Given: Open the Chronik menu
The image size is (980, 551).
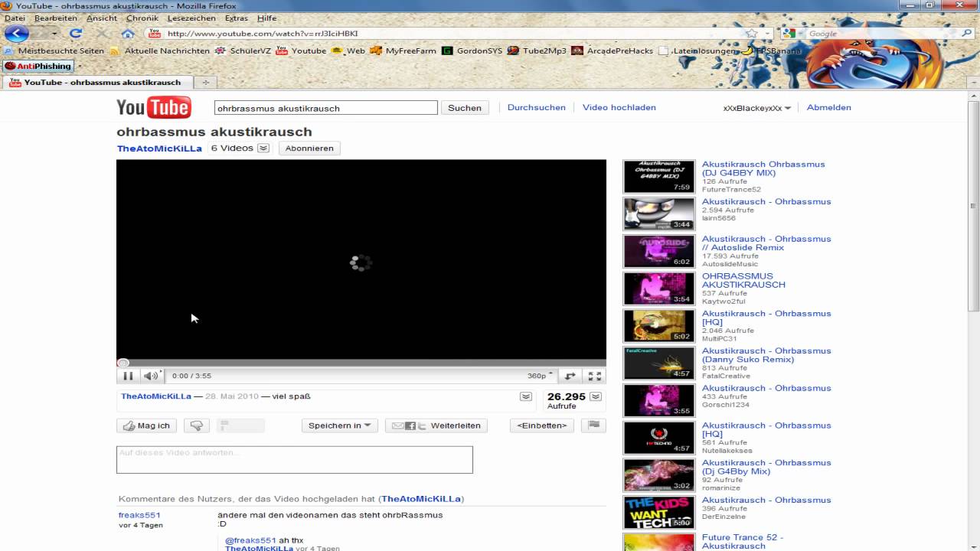Looking at the screenshot, I should pos(142,18).
